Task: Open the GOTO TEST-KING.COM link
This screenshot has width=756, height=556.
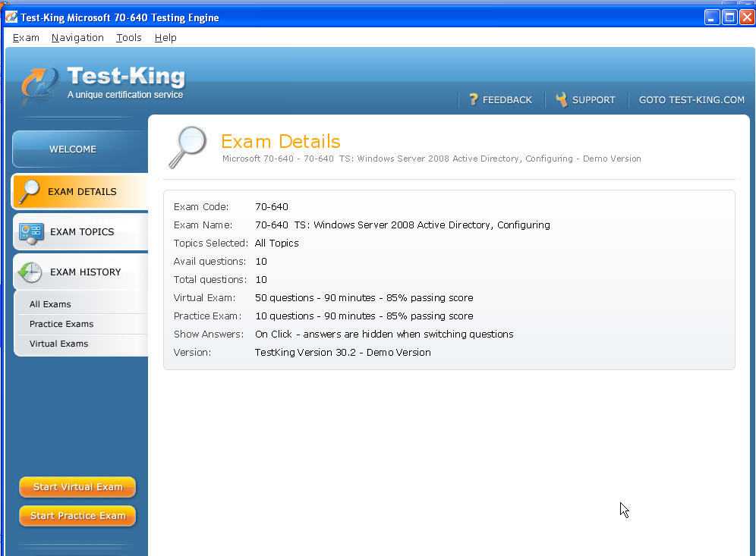Action: 691,99
